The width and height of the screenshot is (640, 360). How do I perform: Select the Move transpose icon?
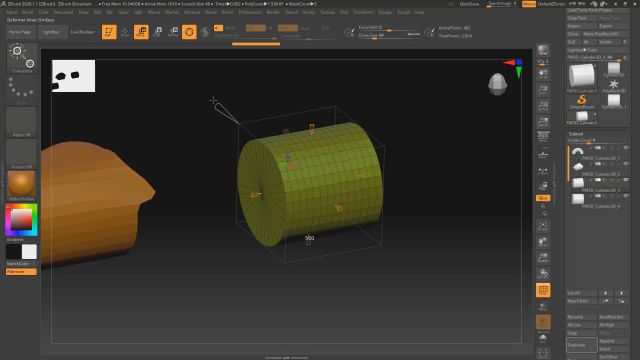click(141, 32)
